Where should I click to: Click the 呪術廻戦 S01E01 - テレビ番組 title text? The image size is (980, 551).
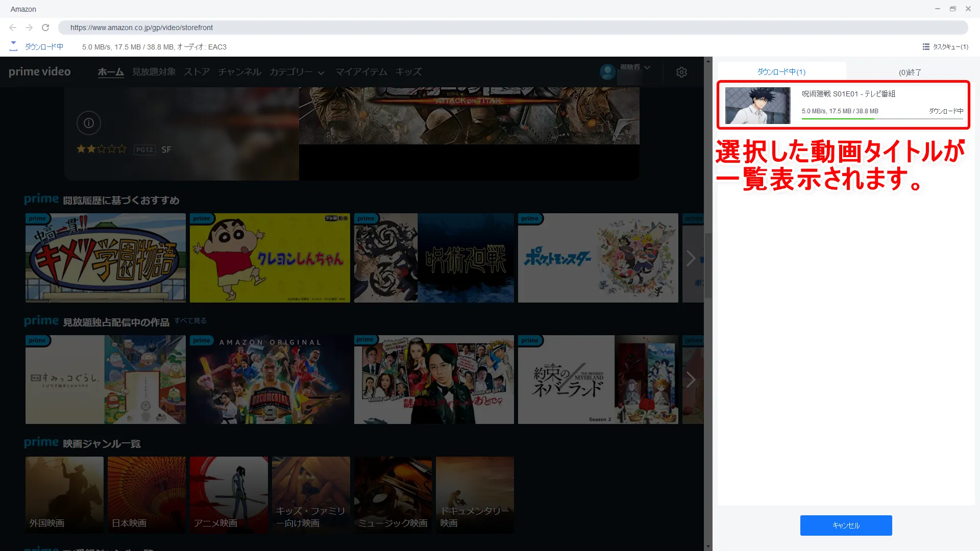pyautogui.click(x=848, y=94)
